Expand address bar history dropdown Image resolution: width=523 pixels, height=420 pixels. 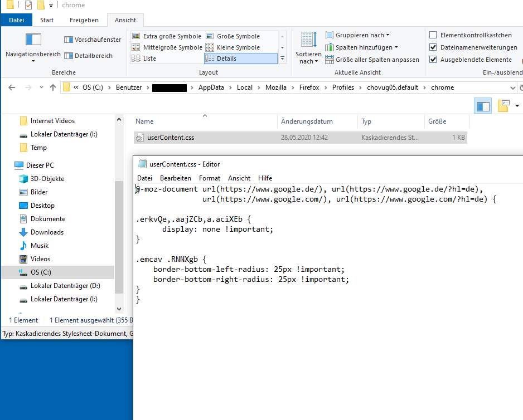pyautogui.click(x=512, y=87)
